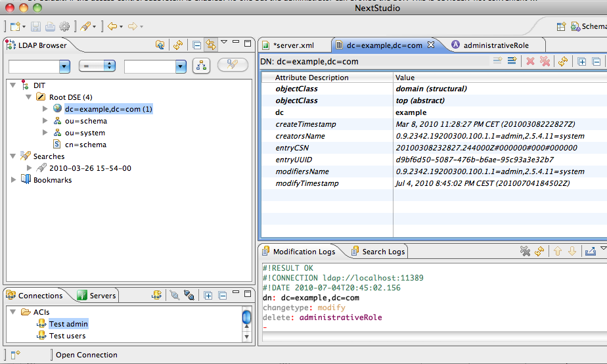
Task: Click the back arrow in main toolbar
Action: click(112, 26)
